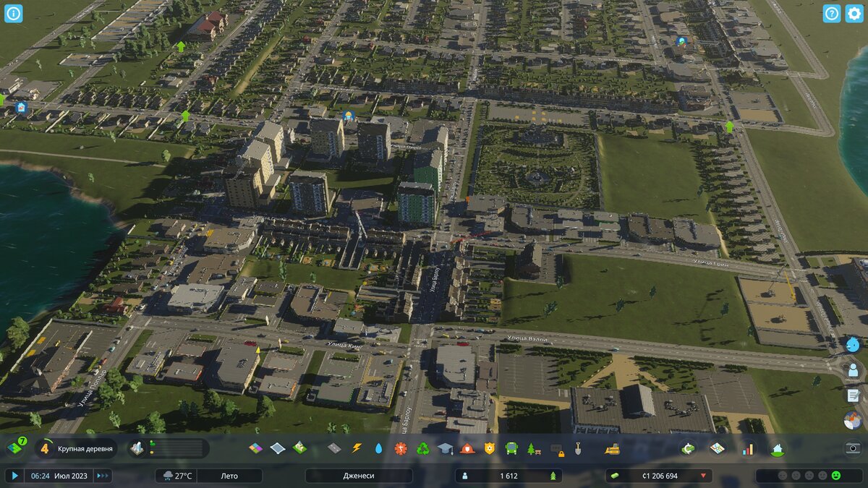
Task: Click the green population growth trees icon
Action: point(553,476)
